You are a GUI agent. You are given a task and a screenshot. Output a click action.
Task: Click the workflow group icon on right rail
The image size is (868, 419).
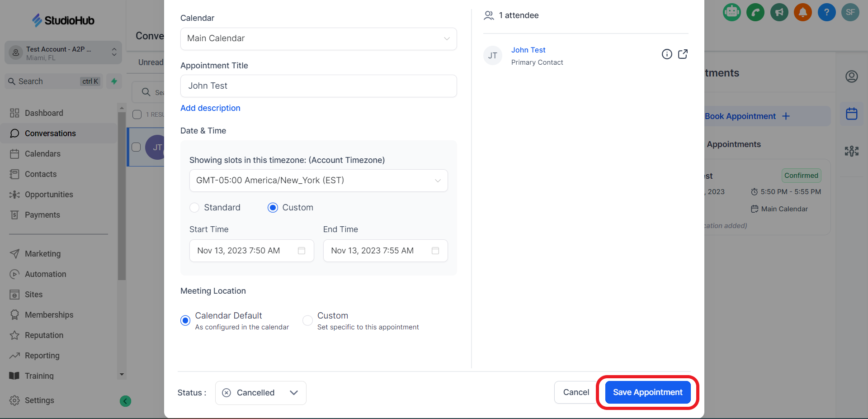point(852,151)
